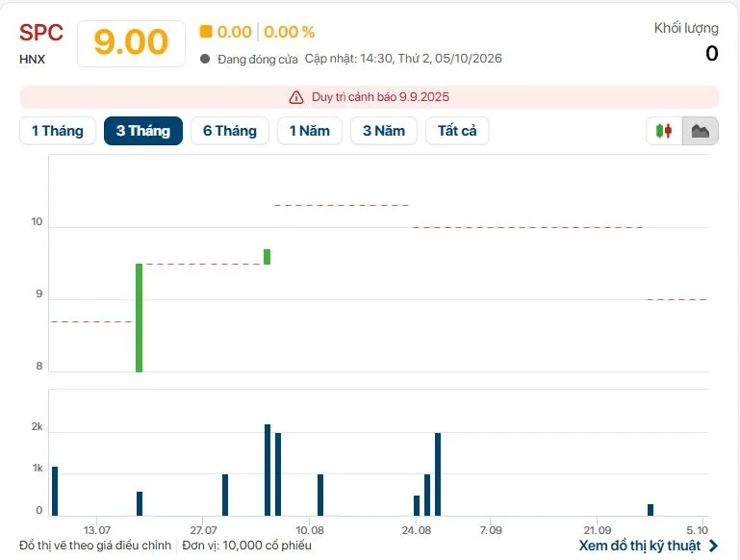
Task: Switch to candlestick chart view icon
Action: click(664, 131)
